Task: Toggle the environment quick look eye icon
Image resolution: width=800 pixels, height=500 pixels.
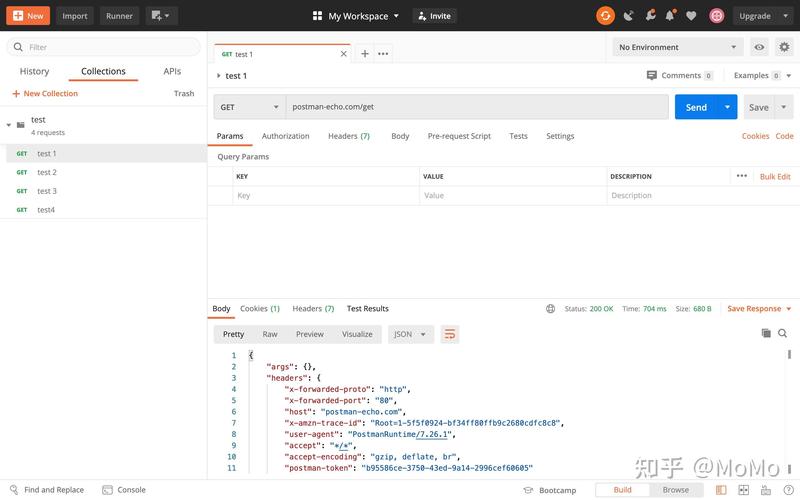Action: [x=759, y=47]
